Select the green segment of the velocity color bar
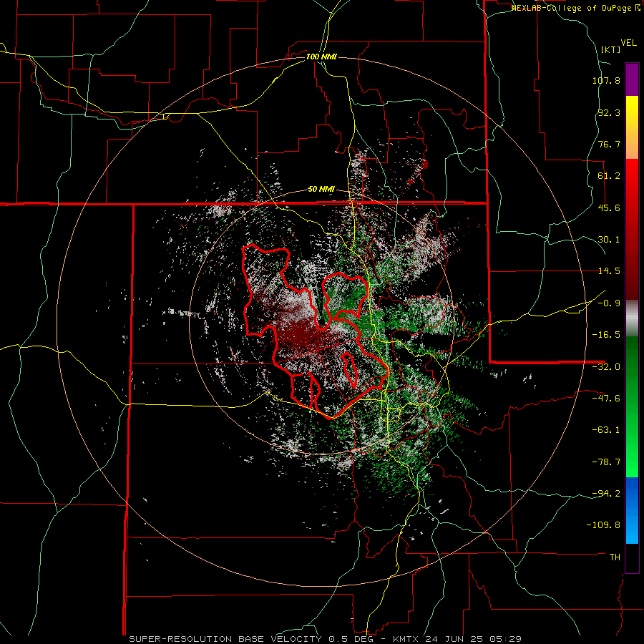The width and height of the screenshot is (644, 644). point(632,406)
